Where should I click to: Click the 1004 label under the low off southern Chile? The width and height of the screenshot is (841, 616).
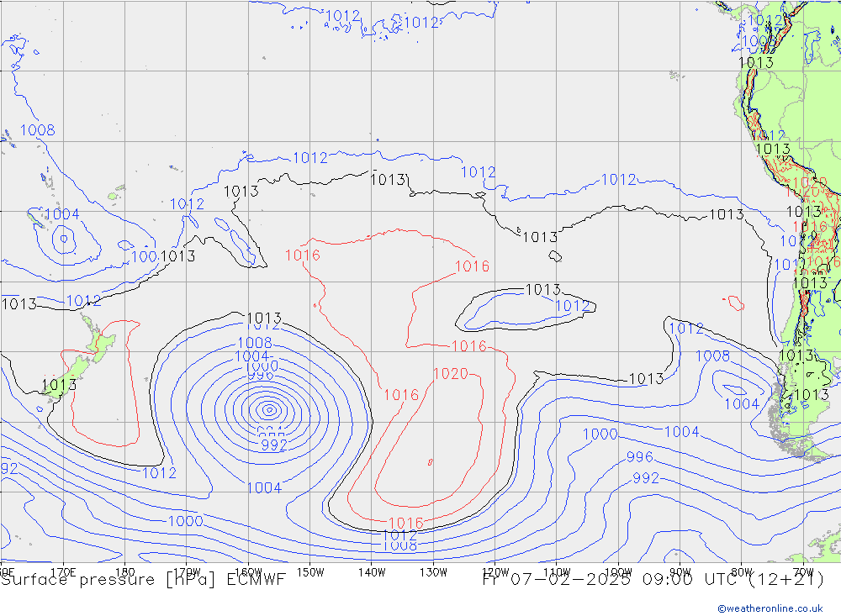[x=742, y=403]
